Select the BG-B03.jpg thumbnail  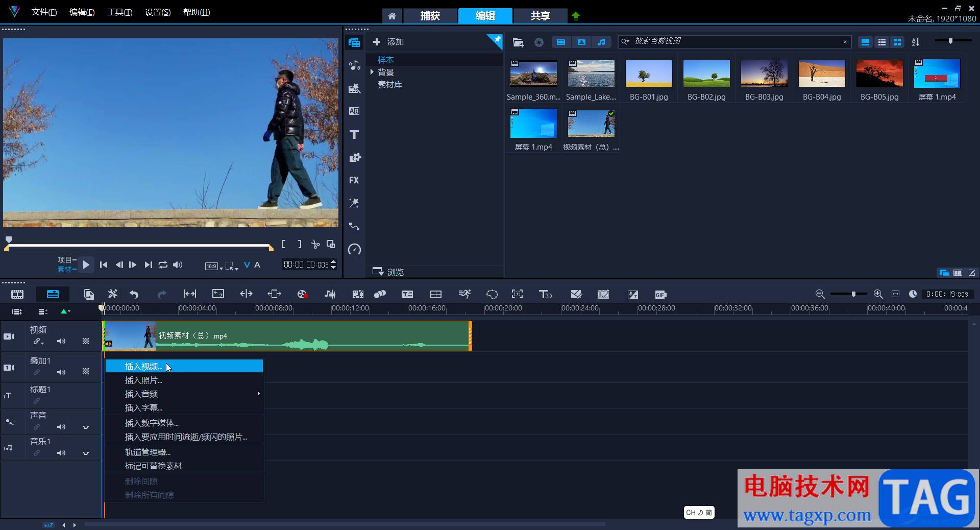tap(764, 74)
